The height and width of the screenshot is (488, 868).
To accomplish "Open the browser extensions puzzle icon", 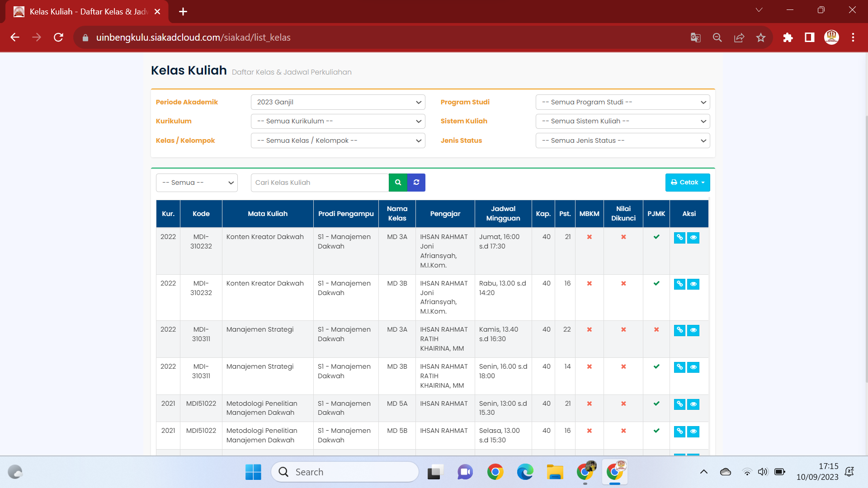I will [x=788, y=38].
